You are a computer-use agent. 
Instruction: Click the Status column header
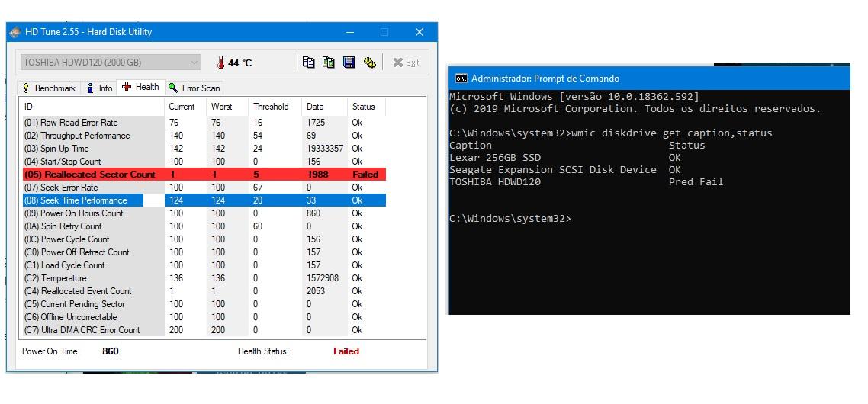(366, 107)
